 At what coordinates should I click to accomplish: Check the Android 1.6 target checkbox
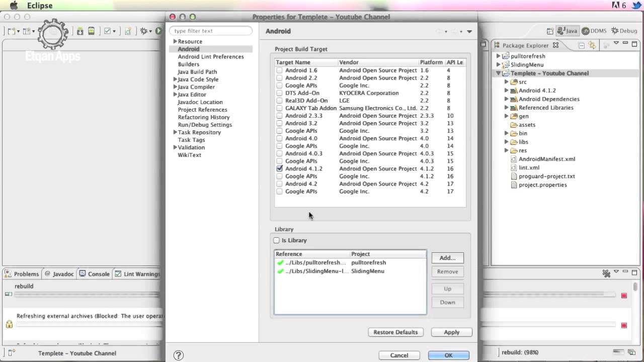(x=279, y=70)
